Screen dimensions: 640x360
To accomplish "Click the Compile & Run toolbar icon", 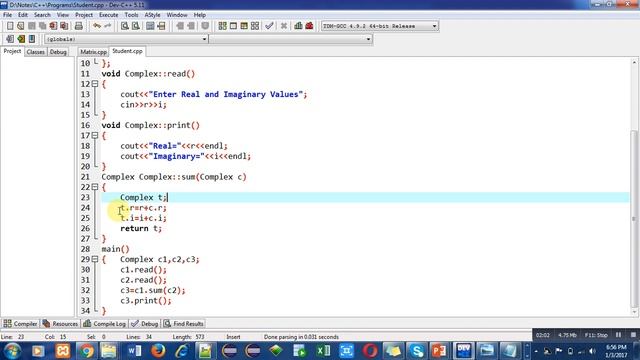I will click(244, 26).
